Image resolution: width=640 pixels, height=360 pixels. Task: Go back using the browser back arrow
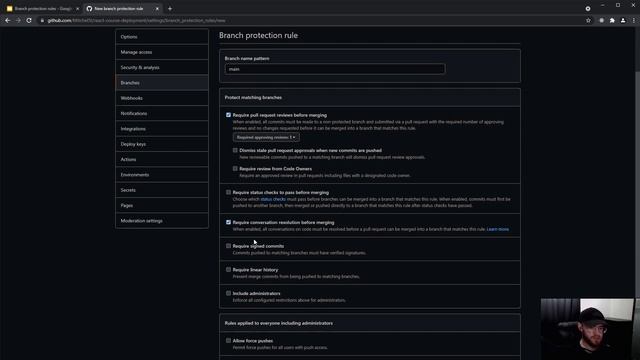pos(7,20)
